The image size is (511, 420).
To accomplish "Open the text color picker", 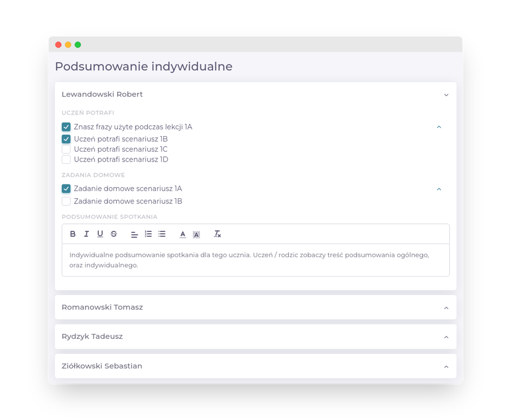I will point(183,234).
